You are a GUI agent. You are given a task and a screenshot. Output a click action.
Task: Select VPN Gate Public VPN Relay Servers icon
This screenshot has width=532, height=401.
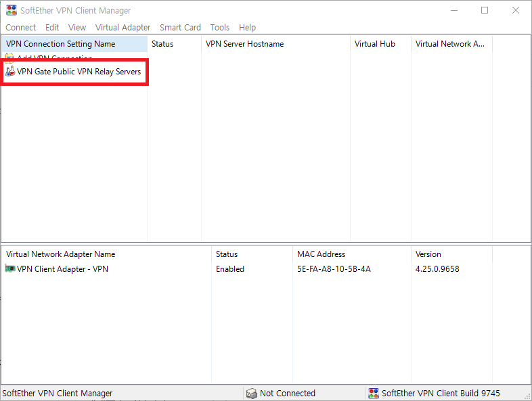10,71
